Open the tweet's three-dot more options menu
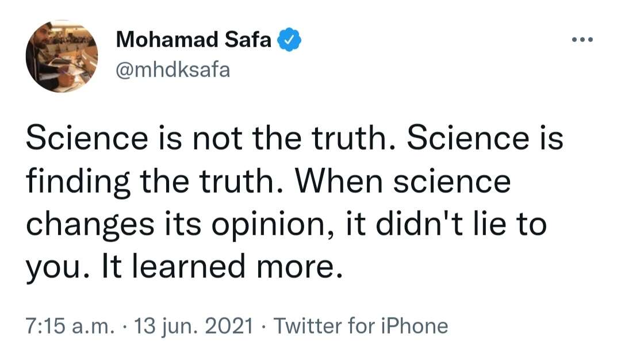 click(x=582, y=40)
